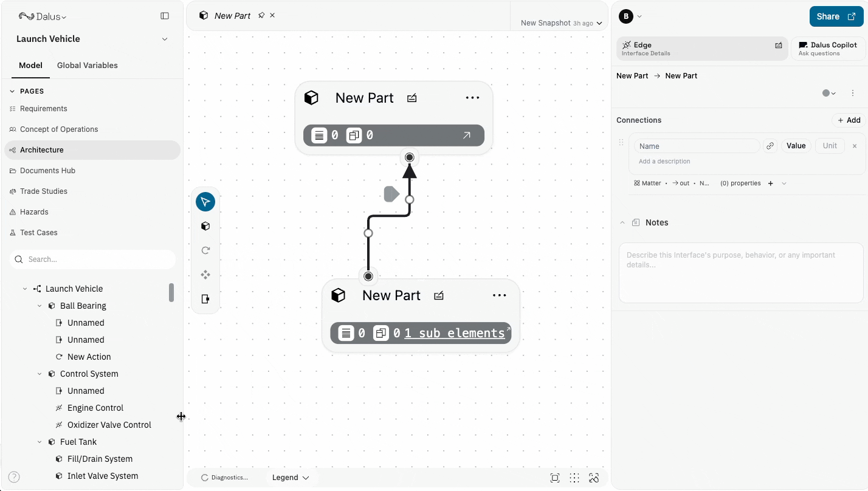The image size is (868, 491).
Task: Select the add action loop tool
Action: click(x=205, y=250)
